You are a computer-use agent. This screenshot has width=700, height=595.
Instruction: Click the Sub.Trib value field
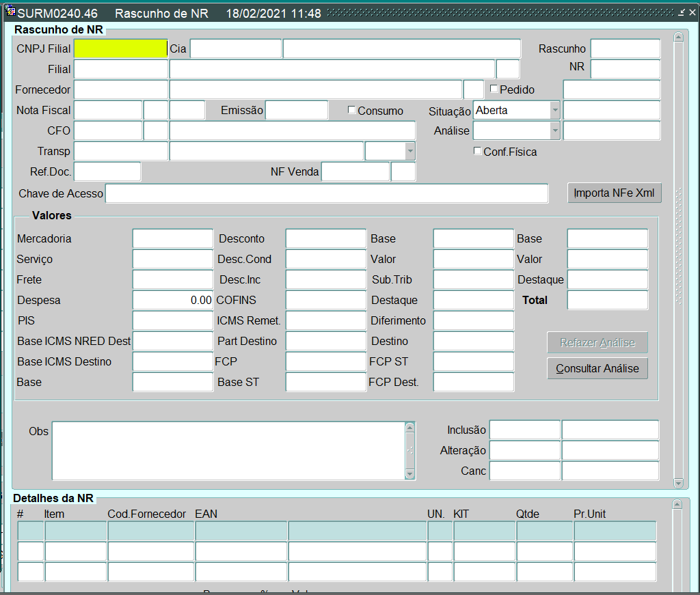pyautogui.click(x=474, y=279)
